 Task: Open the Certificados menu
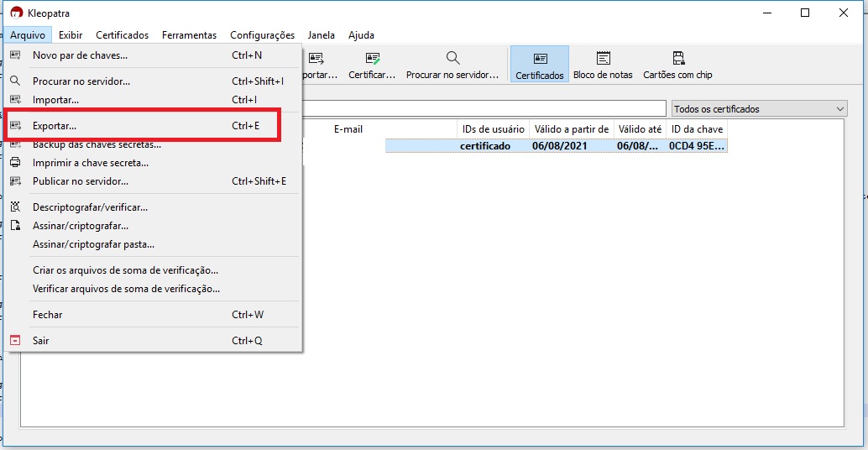click(122, 35)
